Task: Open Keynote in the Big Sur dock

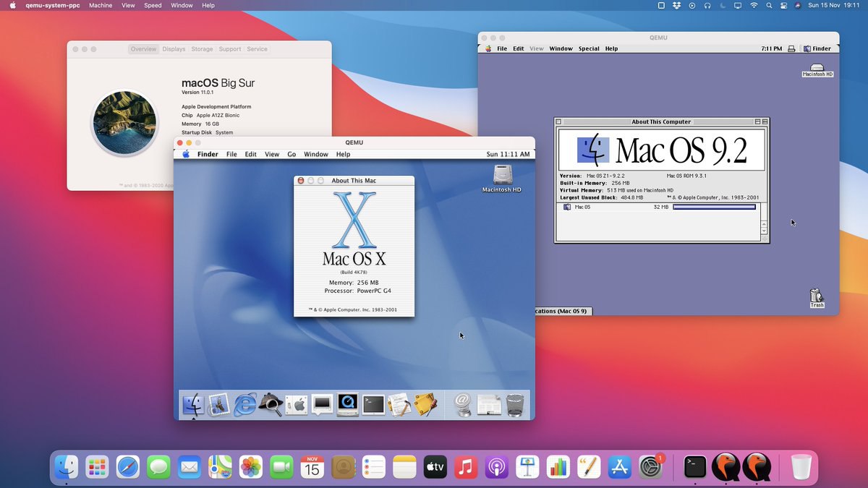Action: [x=527, y=467]
